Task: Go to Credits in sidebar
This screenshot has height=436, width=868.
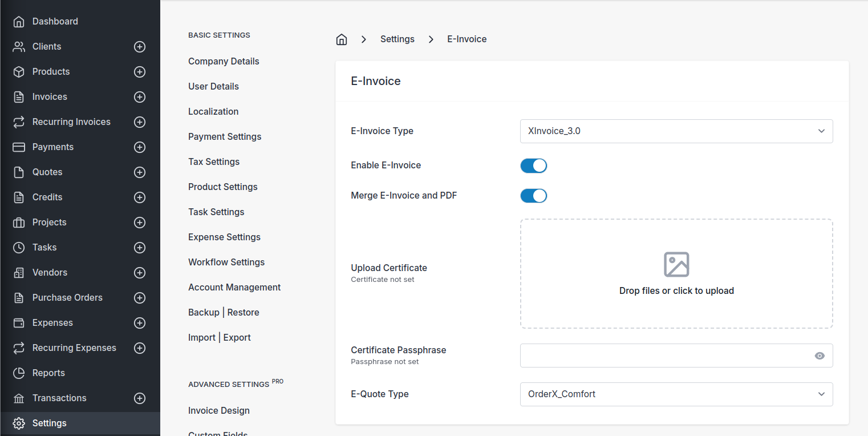Action: (x=47, y=197)
